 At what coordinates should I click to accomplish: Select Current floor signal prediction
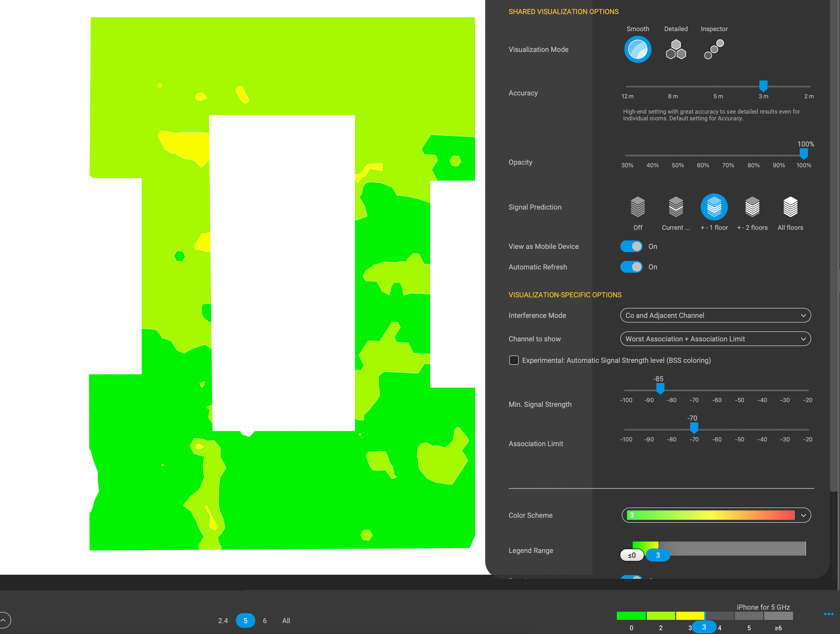pos(676,207)
